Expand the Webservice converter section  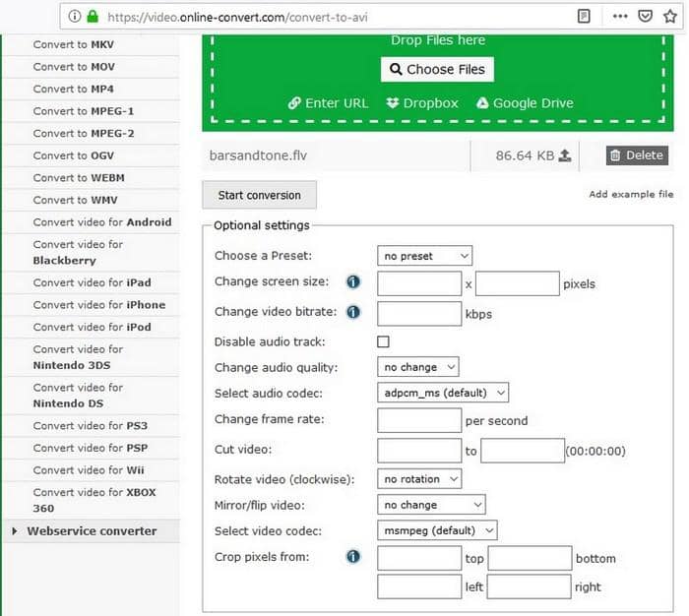[92, 530]
